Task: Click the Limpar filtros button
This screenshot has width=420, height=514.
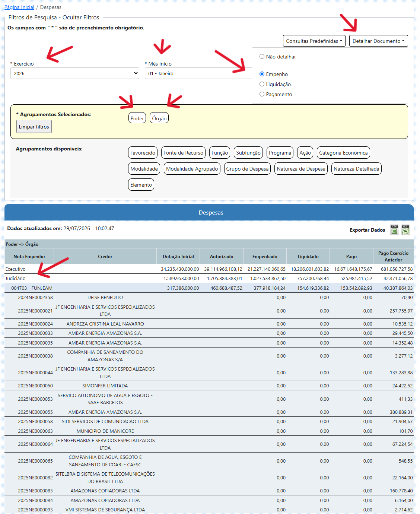Action: 34,127
